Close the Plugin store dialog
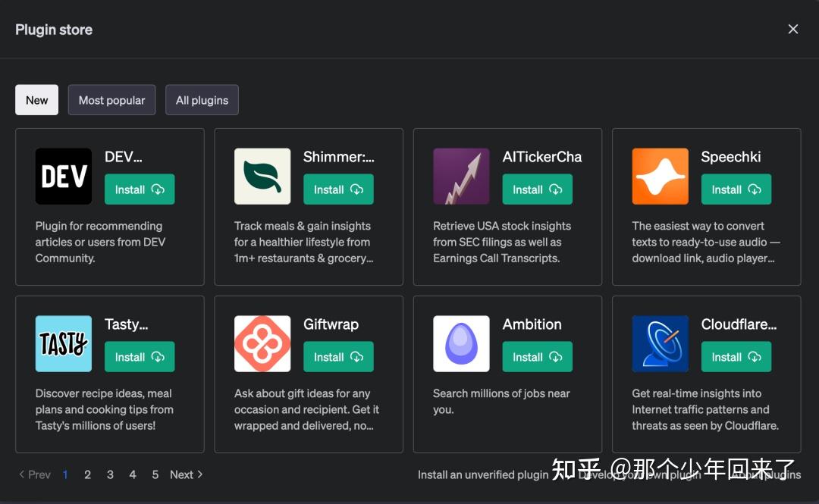 tap(793, 29)
